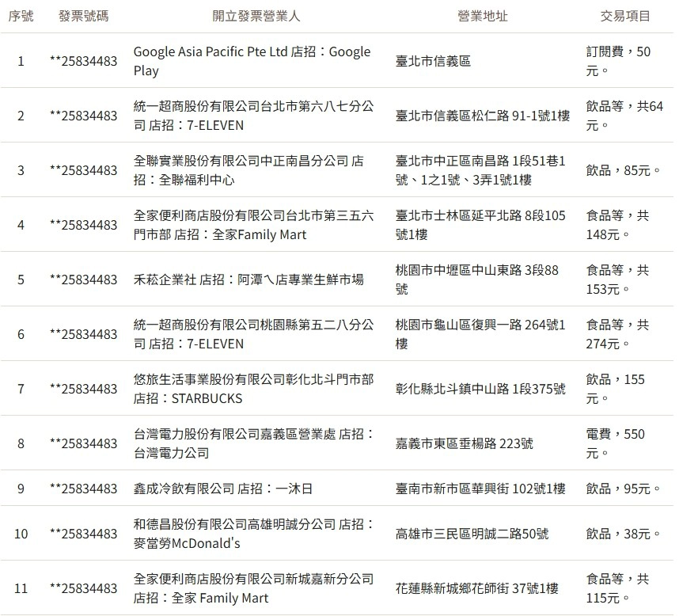Select the address 臺北市信義區松仁路 91-1號1樓
Image resolution: width=679 pixels, height=616 pixels.
[x=483, y=116]
